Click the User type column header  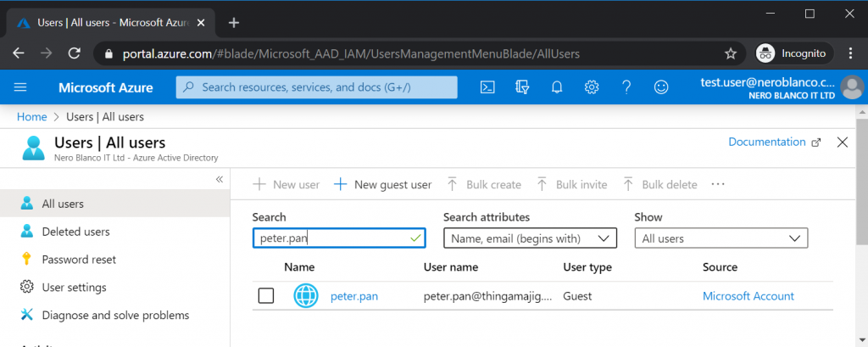tap(587, 267)
